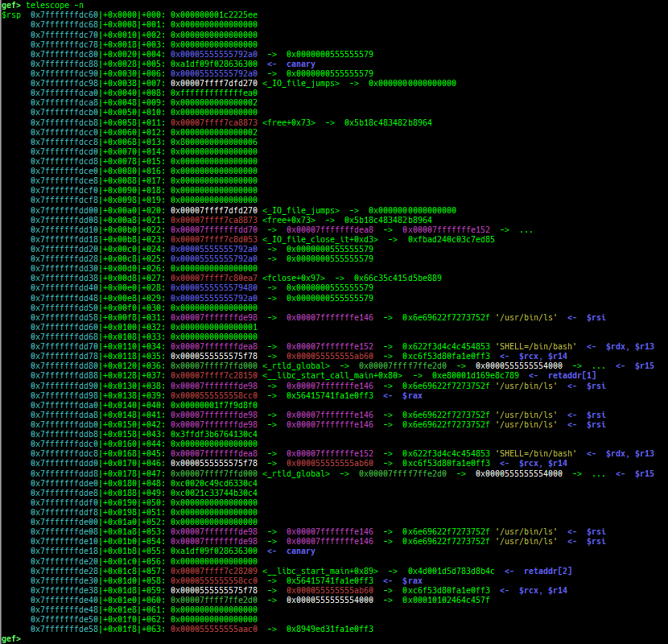Select value 0x66c35c415d5be889
The height and width of the screenshot is (644, 668).
[398, 279]
